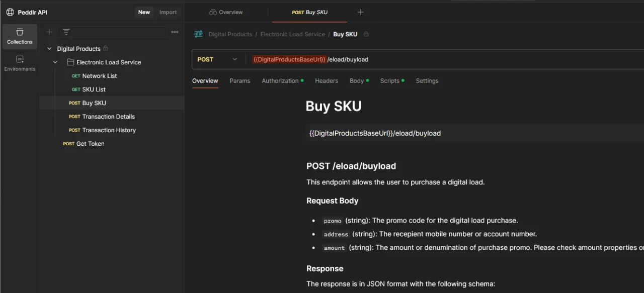Click the folder icon for Electronic Load Service
The height and width of the screenshot is (293, 644).
[x=70, y=62]
